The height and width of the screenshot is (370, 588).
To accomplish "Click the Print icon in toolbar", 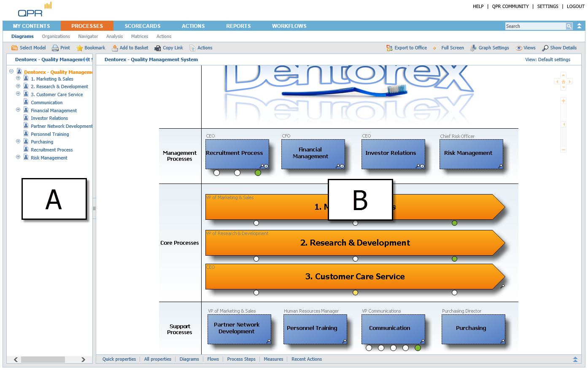I will click(55, 48).
